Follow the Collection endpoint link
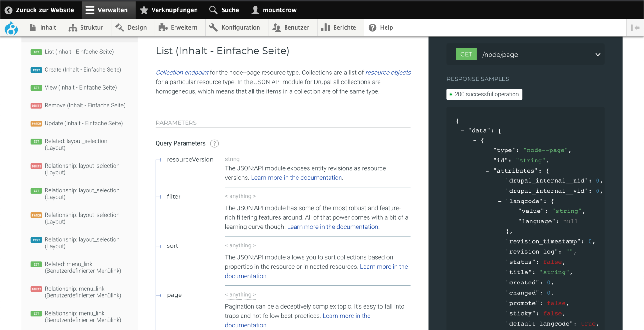This screenshot has height=330, width=644. pos(182,72)
